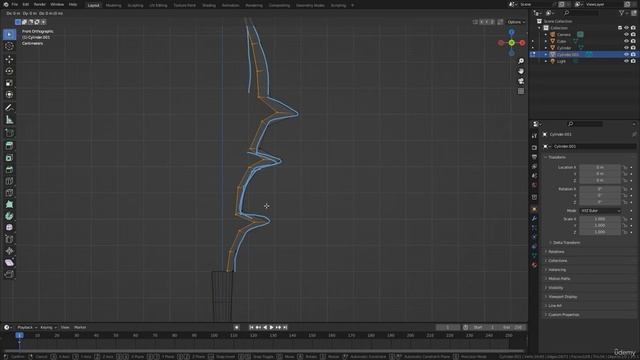
Task: Choose the Rotate tool
Action: pos(9,71)
